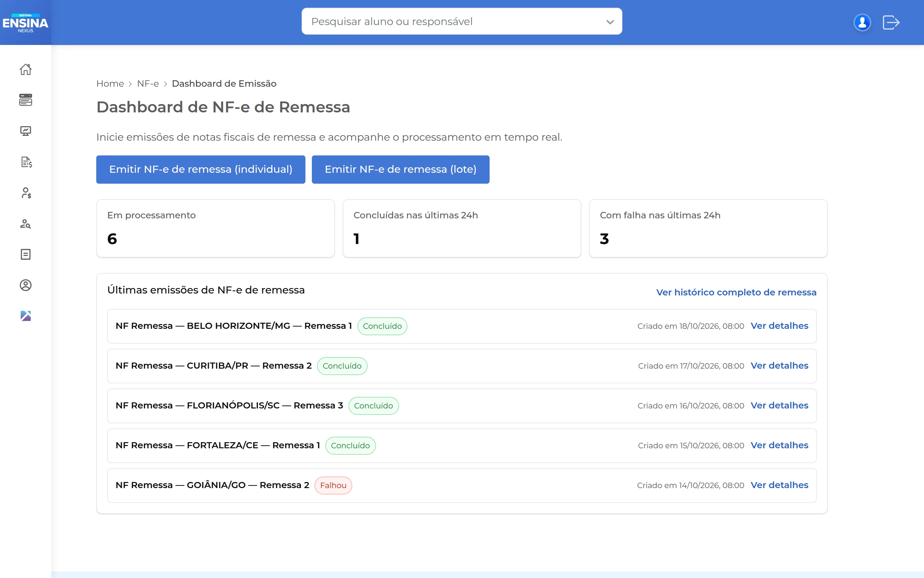Click the Em processamento card
The width and height of the screenshot is (924, 578).
coord(215,228)
